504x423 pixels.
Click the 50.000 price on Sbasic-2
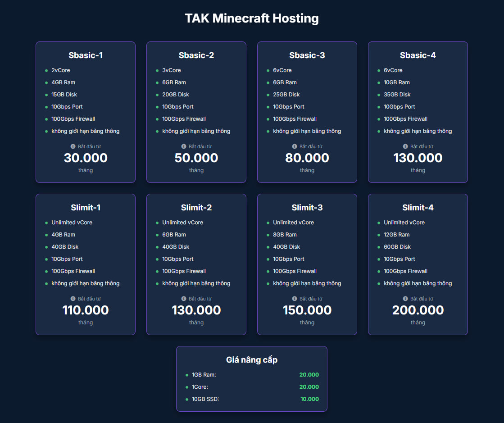pyautogui.click(x=196, y=158)
